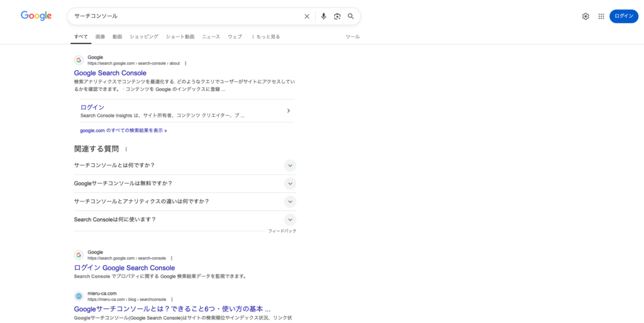The image size is (644, 323).
Task: Click mieru-ca.com site name text
Action: (x=102, y=293)
